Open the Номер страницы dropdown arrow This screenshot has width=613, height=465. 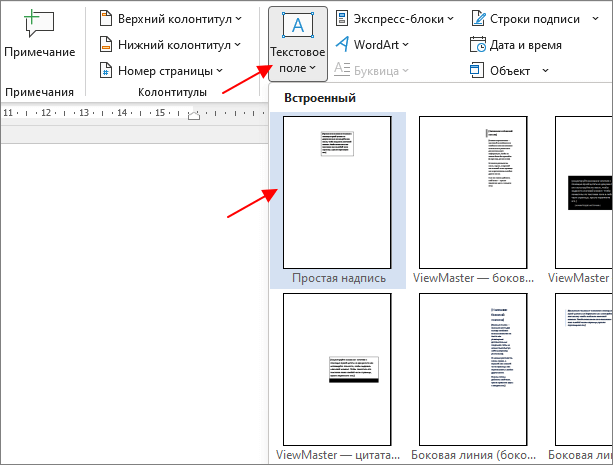point(219,71)
